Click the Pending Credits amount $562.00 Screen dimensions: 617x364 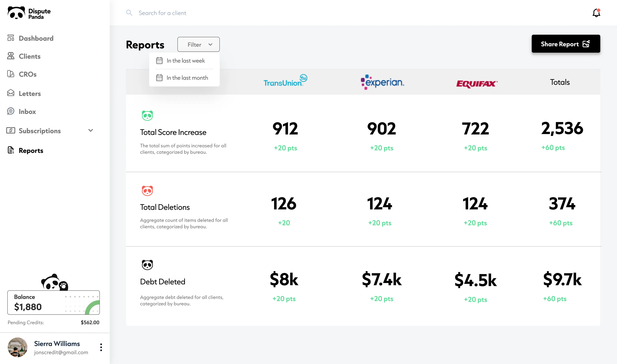pos(90,322)
